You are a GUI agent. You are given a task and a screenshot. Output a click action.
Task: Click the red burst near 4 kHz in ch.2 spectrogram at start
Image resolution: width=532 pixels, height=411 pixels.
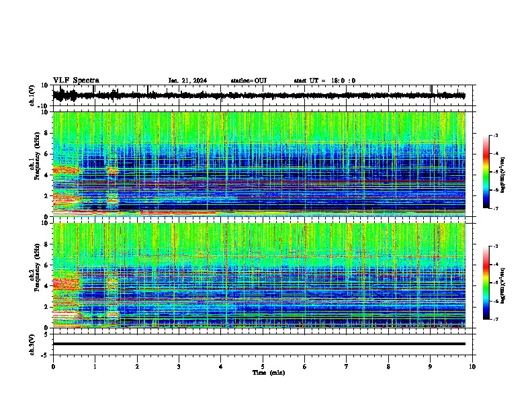[67, 283]
